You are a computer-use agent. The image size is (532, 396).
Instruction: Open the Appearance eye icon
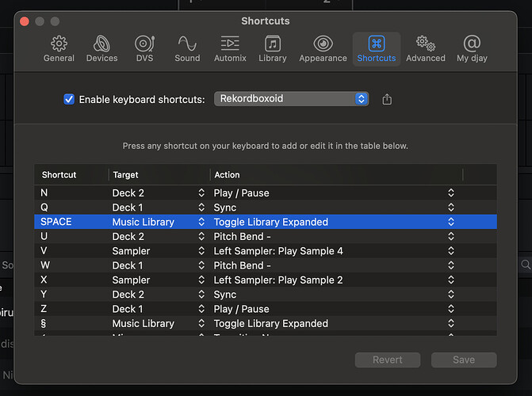tap(323, 44)
